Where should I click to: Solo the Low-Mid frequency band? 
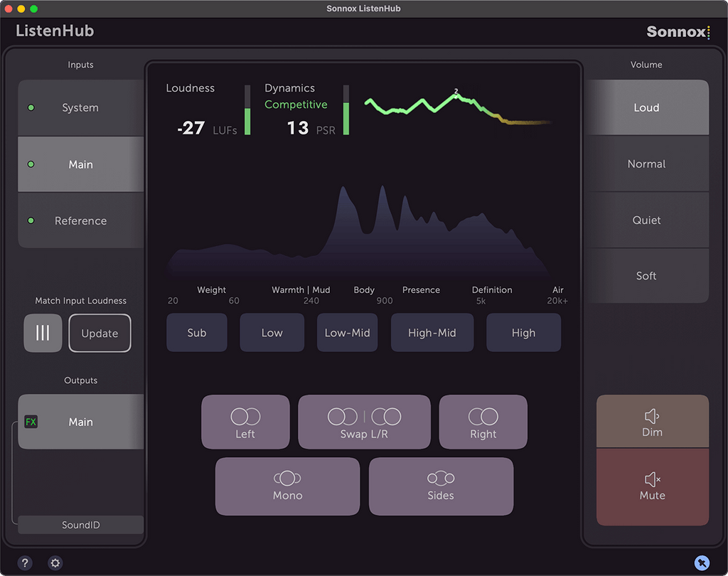347,333
